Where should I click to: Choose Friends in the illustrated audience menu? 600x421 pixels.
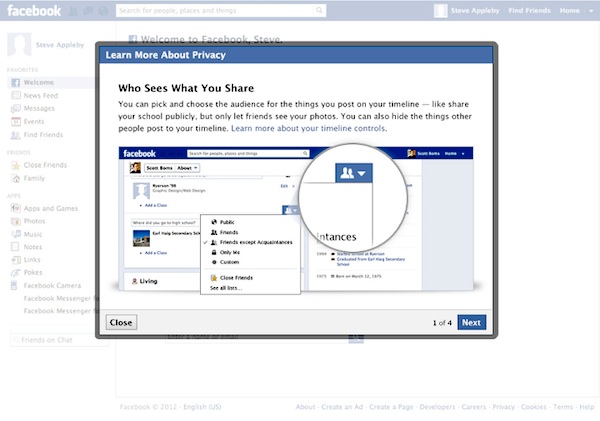(x=229, y=232)
